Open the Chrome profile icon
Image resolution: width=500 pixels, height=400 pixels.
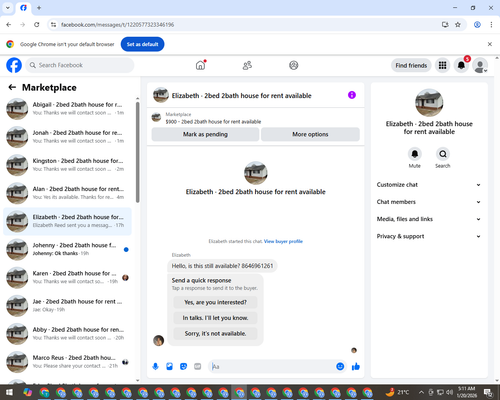[x=477, y=25]
